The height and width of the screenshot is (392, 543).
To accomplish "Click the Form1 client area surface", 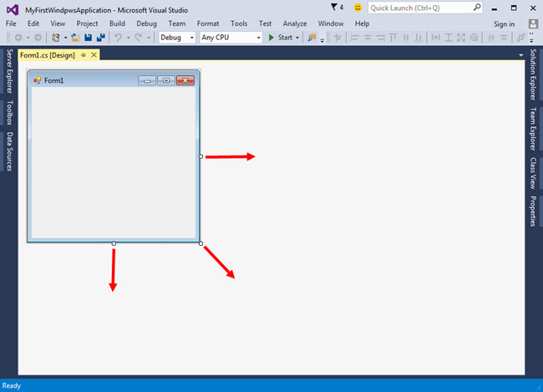I will coord(114,162).
